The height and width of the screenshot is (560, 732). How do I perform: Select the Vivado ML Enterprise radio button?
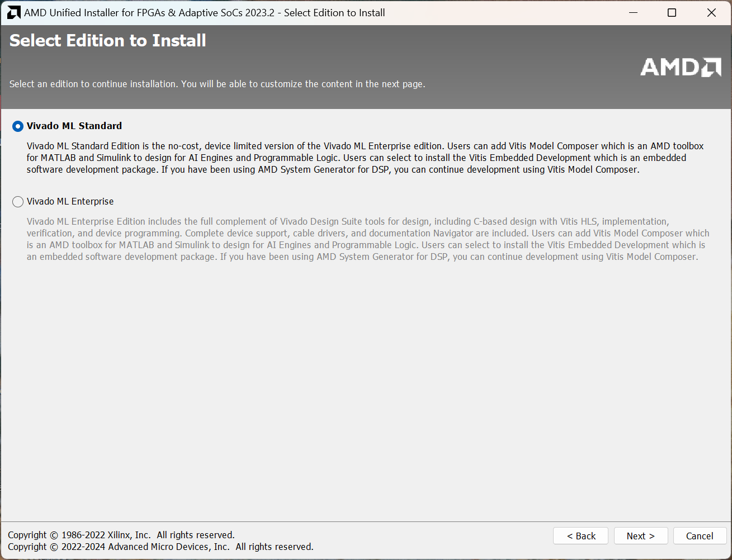[x=18, y=202]
